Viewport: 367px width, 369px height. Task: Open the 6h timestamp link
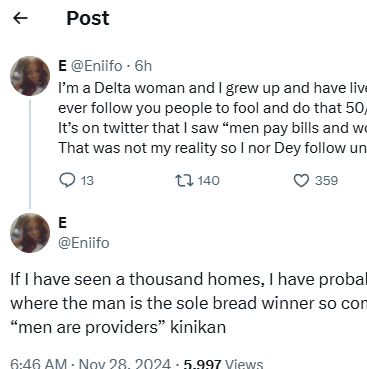(x=143, y=66)
